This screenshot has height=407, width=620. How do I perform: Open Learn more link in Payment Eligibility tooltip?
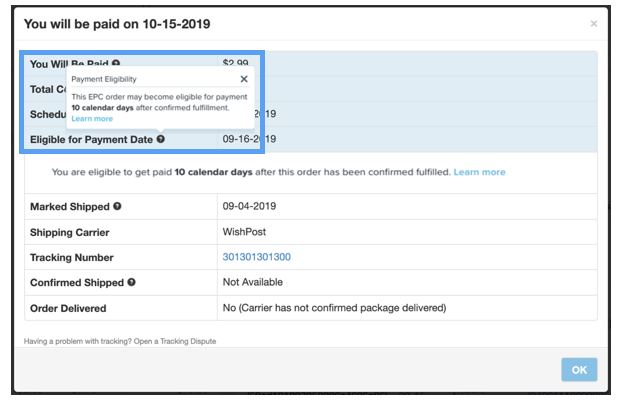click(92, 118)
